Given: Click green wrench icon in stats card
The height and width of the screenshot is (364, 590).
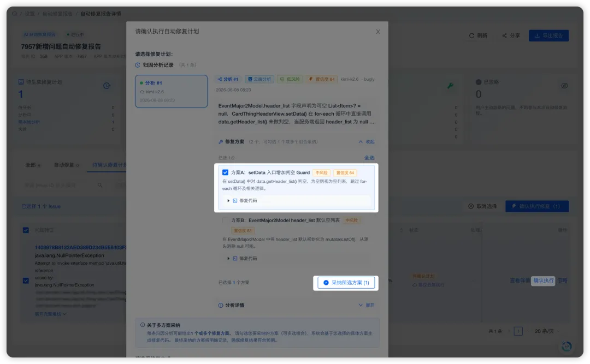Looking at the screenshot, I should tap(450, 86).
